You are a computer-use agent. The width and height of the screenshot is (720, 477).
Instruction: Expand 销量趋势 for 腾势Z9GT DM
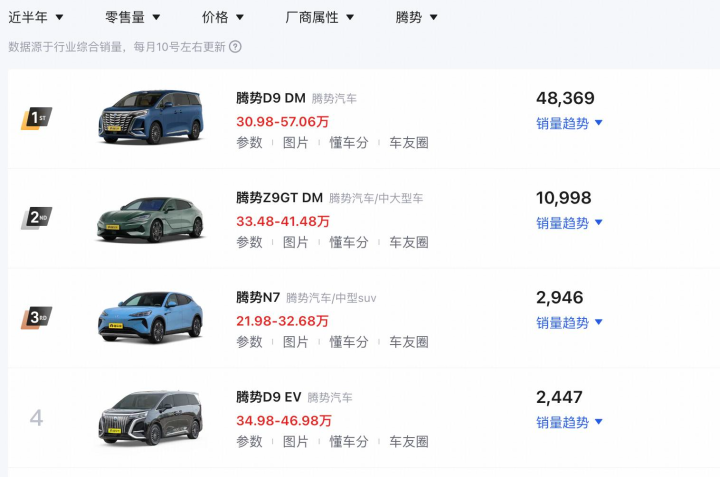[x=569, y=223]
